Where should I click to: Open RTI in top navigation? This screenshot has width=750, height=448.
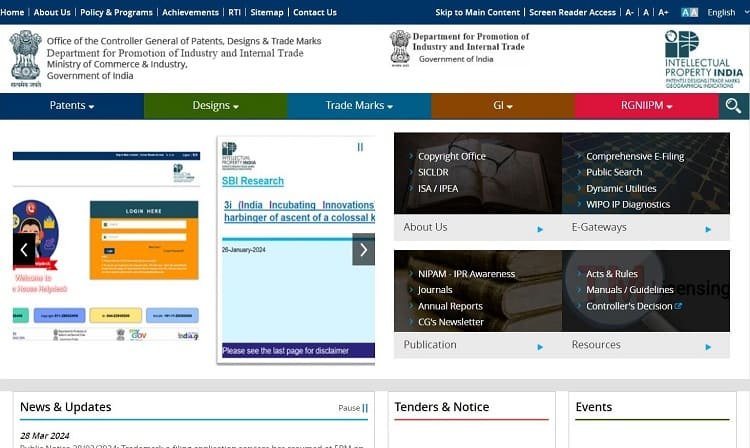(x=234, y=12)
